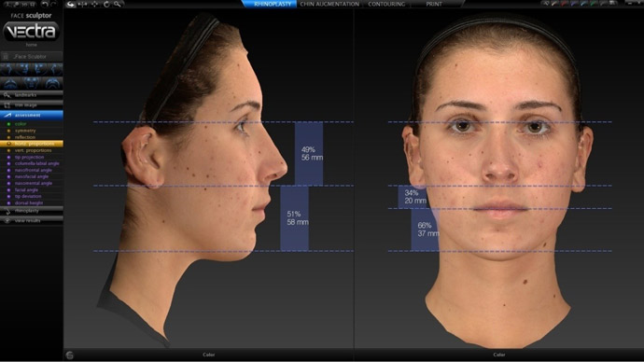
Task: Click the round icon at bottom-left corner
Action: coord(69,355)
